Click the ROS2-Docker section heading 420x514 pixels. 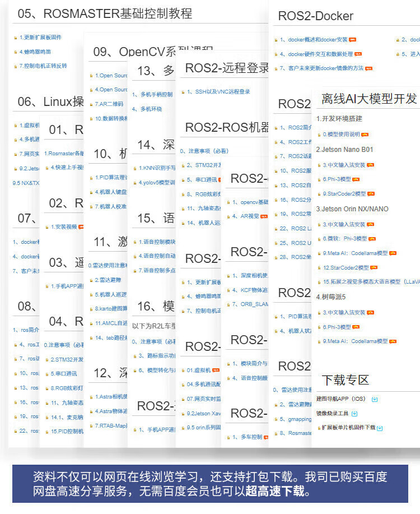coord(315,16)
